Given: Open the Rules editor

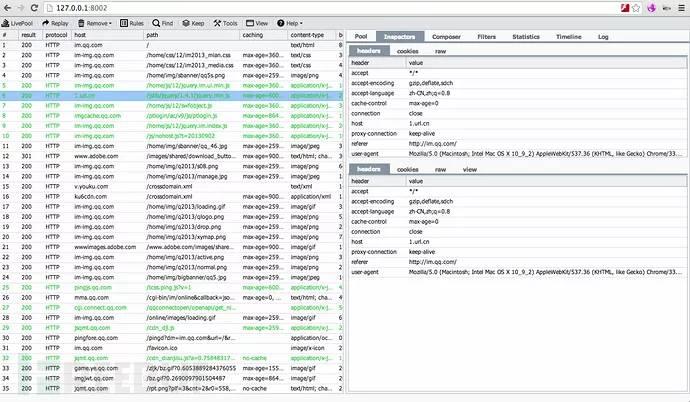Looking at the screenshot, I should 132,23.
